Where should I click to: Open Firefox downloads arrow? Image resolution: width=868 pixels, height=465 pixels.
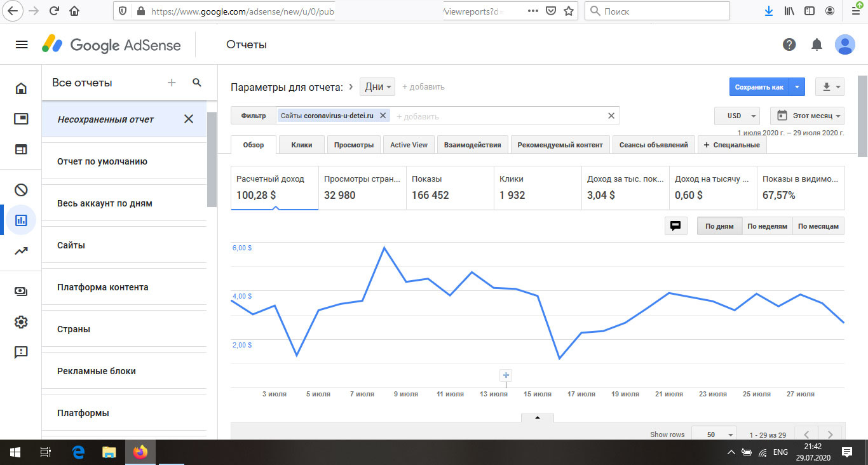coord(769,11)
